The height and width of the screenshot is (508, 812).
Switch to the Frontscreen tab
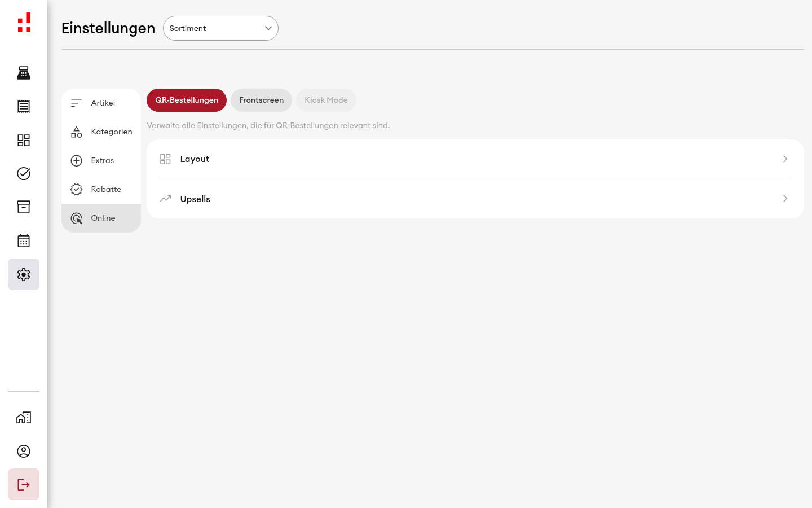pyautogui.click(x=261, y=100)
